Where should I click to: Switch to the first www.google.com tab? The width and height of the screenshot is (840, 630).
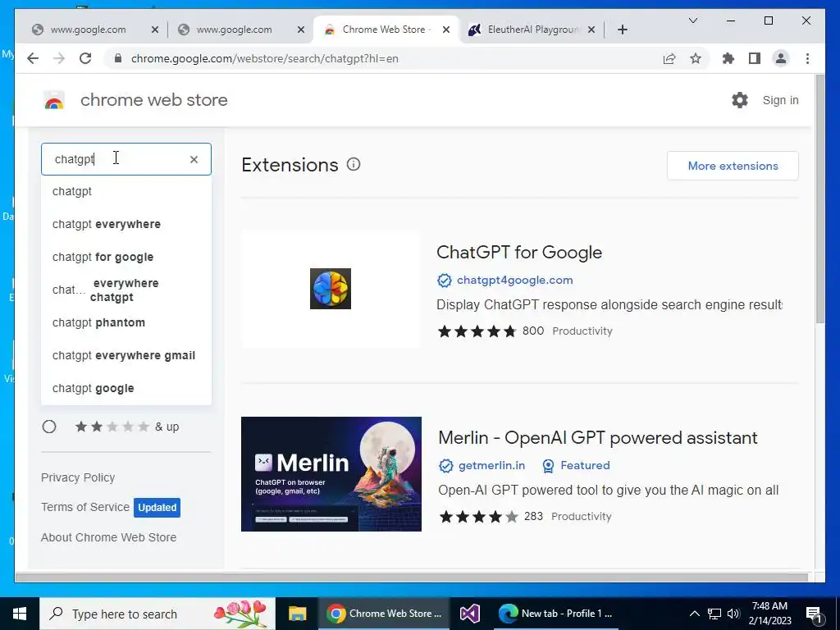click(x=88, y=30)
